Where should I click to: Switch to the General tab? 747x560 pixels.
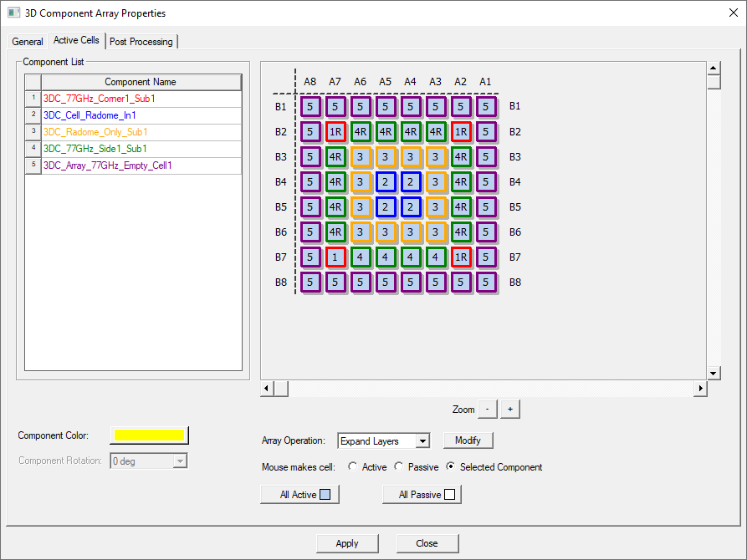[28, 42]
